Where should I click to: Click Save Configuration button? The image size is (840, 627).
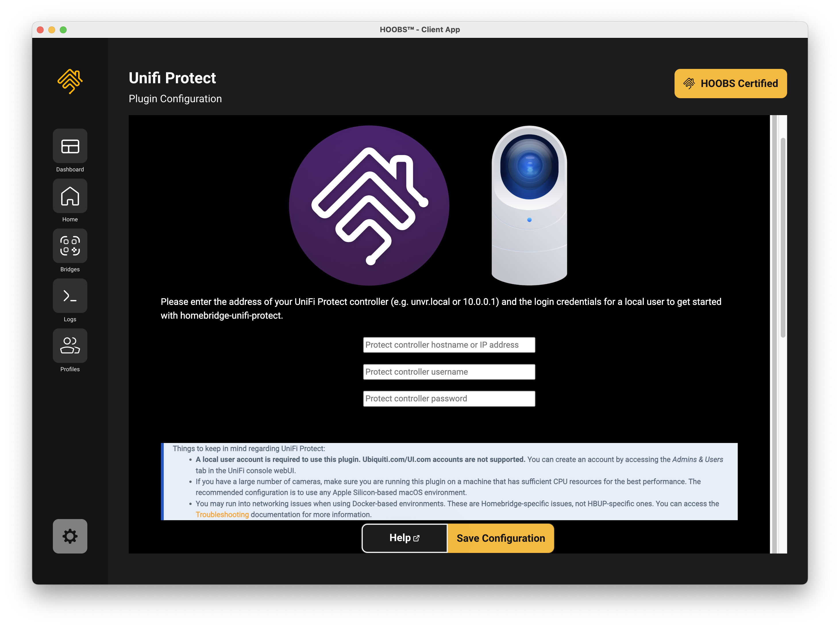(x=500, y=538)
